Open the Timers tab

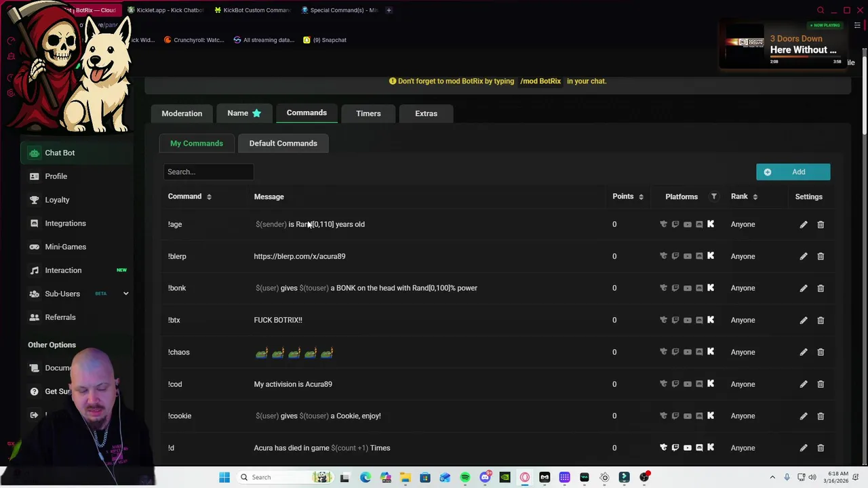pos(368,113)
